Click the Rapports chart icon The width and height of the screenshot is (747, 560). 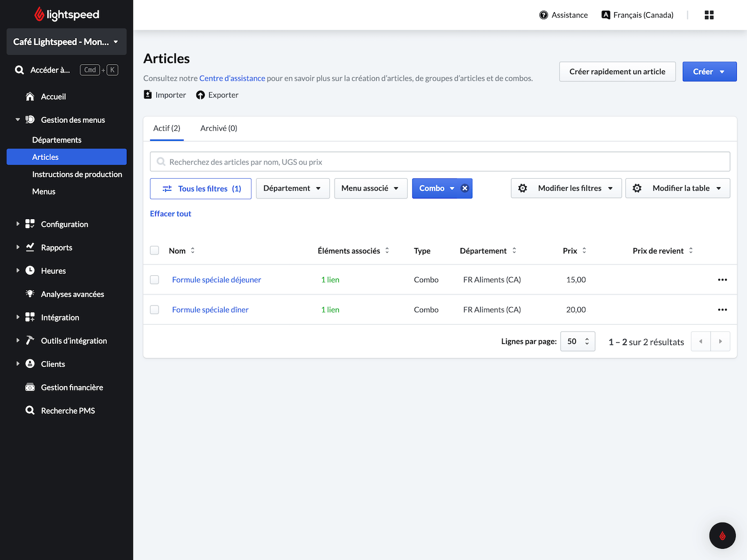(30, 247)
